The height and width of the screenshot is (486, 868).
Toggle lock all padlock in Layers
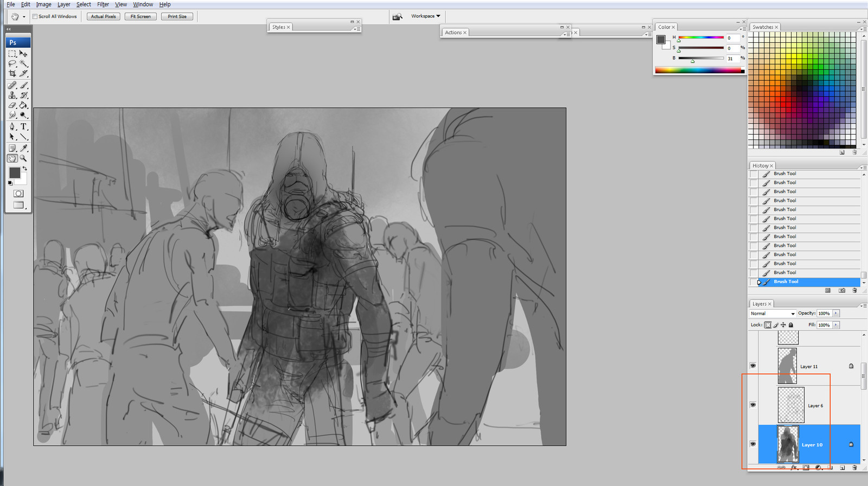(x=791, y=325)
